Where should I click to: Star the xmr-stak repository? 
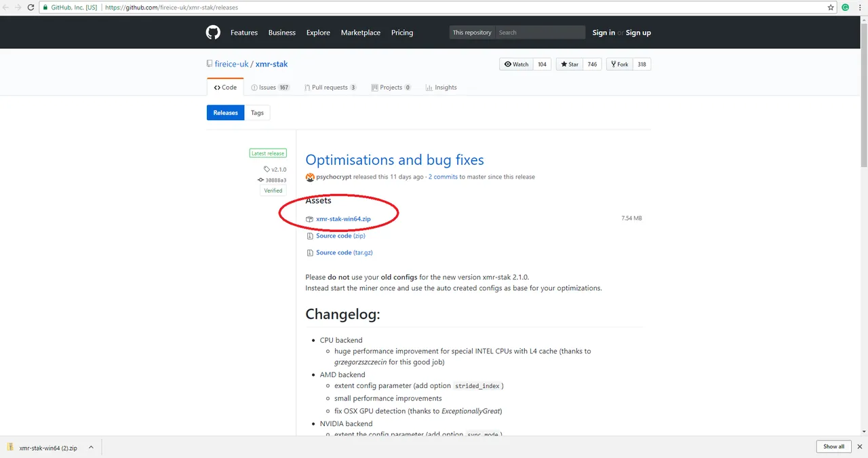click(570, 64)
